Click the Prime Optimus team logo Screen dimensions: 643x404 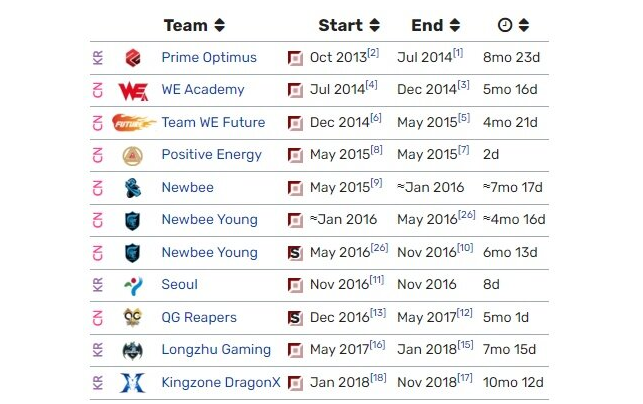[x=132, y=58]
